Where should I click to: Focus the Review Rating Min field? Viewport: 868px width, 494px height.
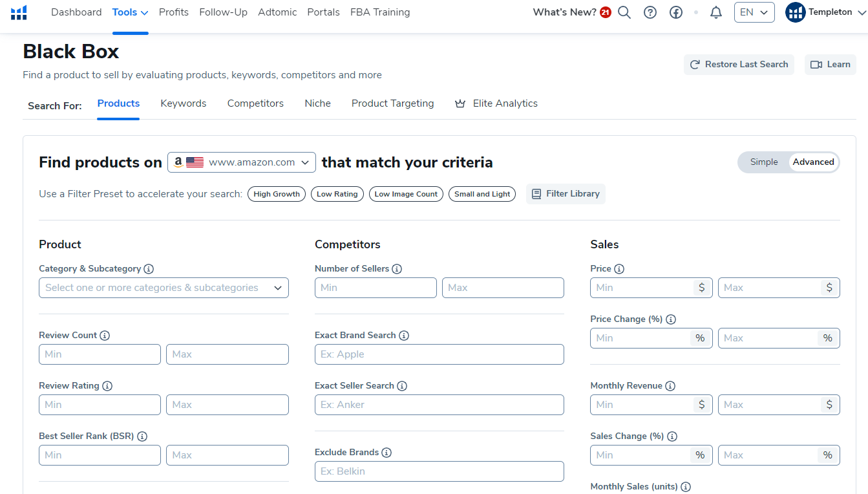[x=100, y=405]
